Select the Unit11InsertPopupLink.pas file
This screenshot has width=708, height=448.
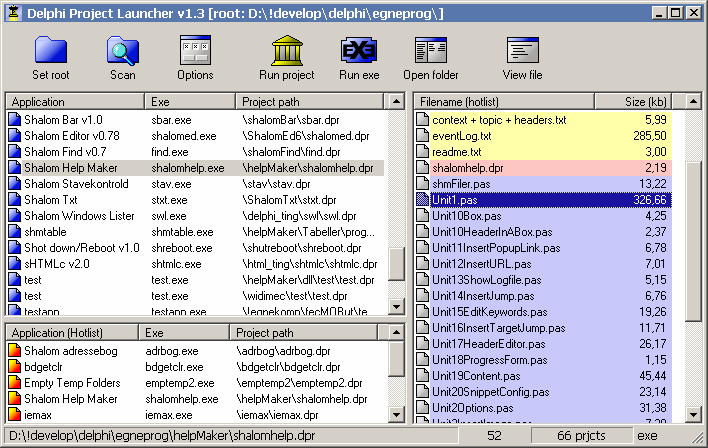pos(544,248)
